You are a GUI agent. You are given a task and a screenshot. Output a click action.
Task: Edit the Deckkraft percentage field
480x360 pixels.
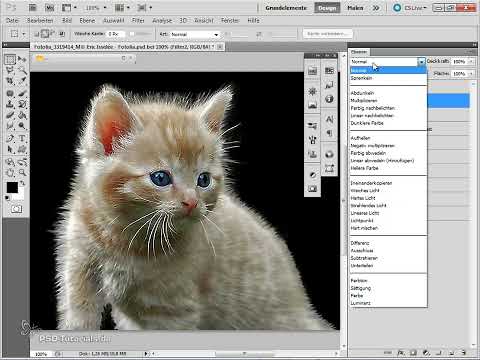[460, 62]
